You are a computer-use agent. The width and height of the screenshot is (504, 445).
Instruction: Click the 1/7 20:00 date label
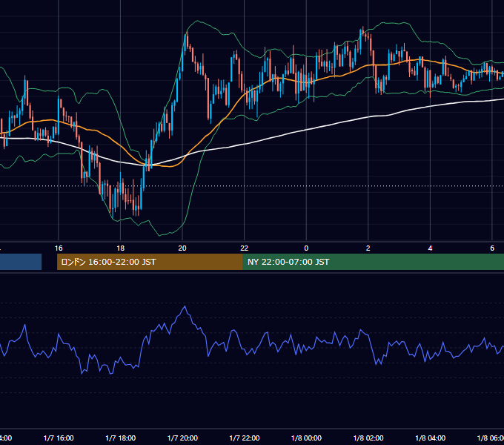182,438
